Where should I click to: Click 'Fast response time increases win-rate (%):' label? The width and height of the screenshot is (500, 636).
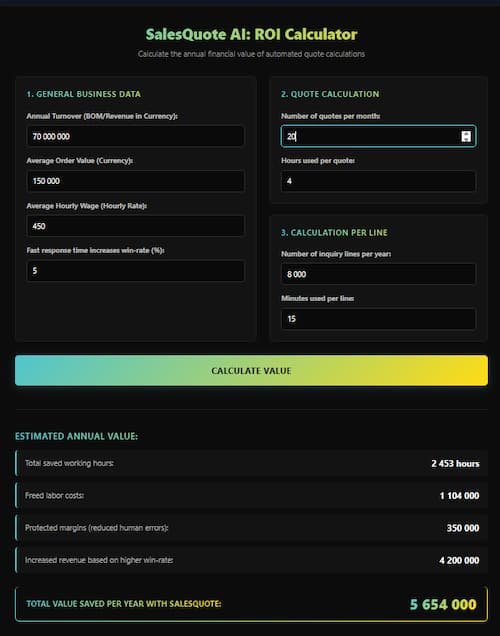pos(95,250)
